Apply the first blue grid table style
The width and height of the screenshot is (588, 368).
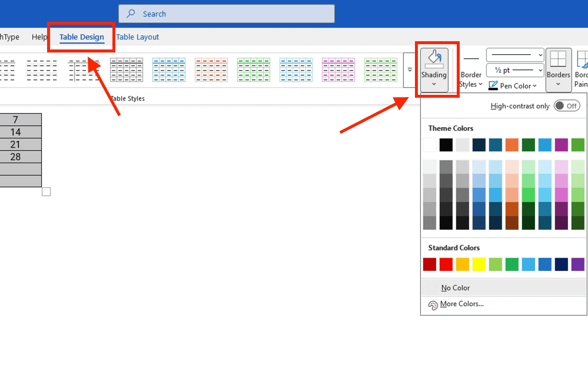169,70
